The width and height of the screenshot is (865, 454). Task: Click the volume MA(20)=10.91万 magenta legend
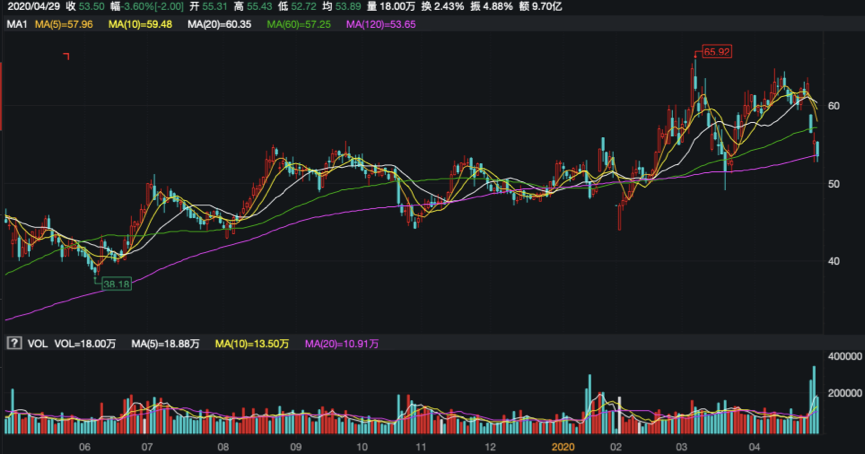(x=342, y=343)
